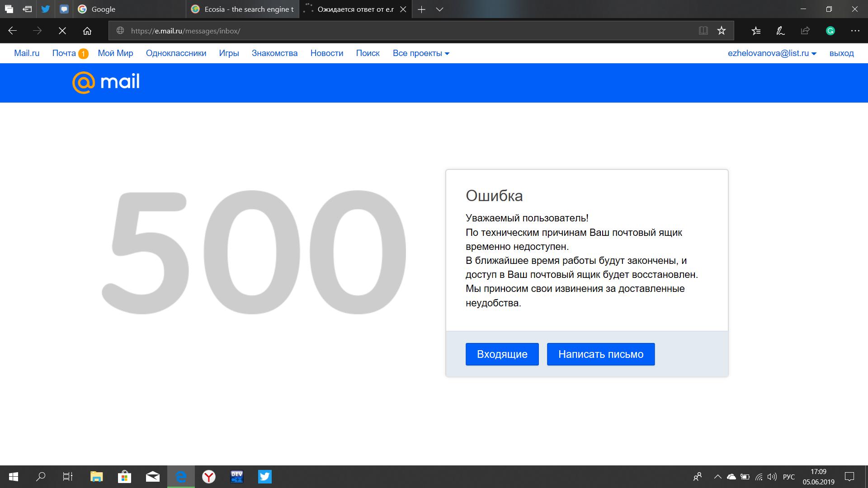
Task: Stop page loading with X button
Action: (62, 31)
